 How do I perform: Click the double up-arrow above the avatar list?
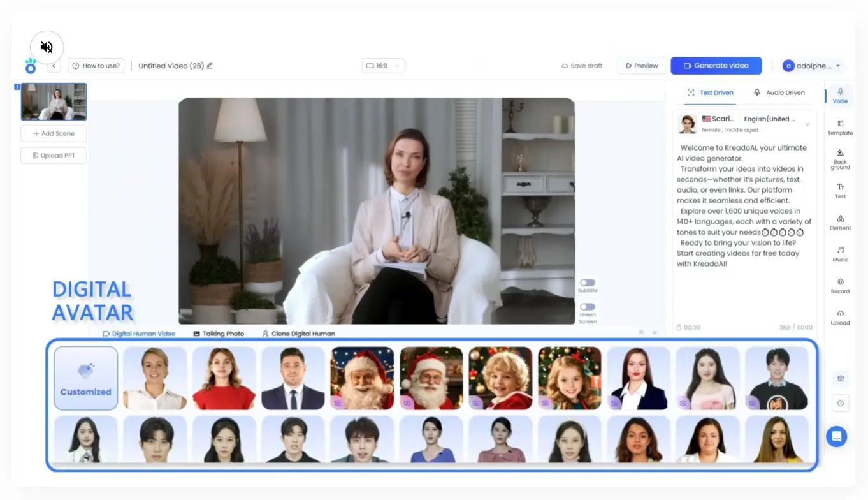(641, 333)
